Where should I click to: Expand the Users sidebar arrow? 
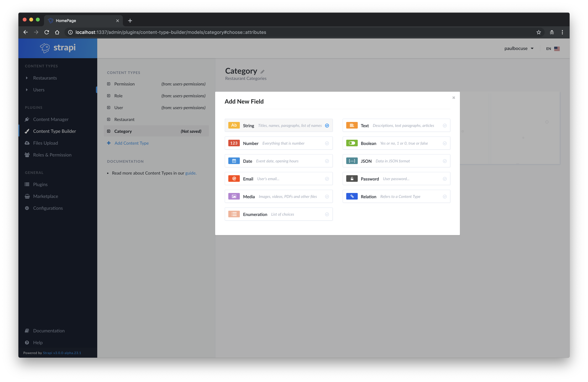click(27, 90)
